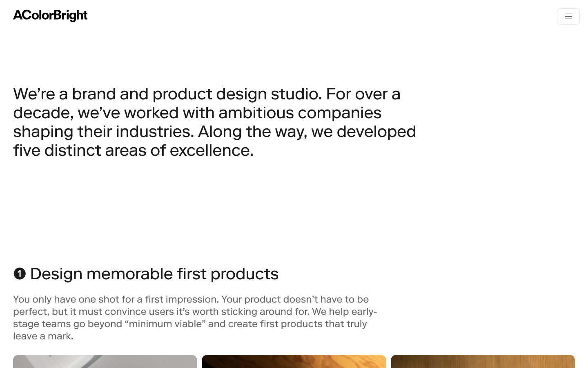The width and height of the screenshot is (588, 368).
Task: Click the words "For over a" in hero text
Action: pyautogui.click(x=363, y=94)
